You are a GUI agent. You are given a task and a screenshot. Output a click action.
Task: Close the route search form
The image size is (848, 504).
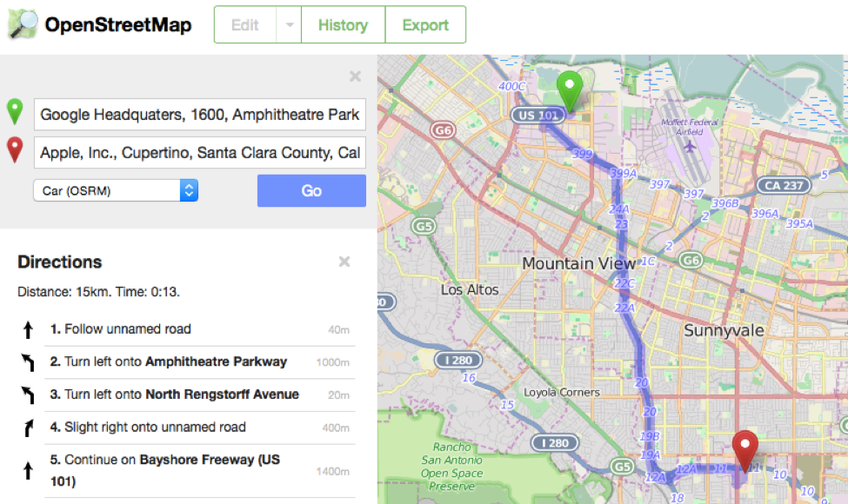tap(356, 76)
